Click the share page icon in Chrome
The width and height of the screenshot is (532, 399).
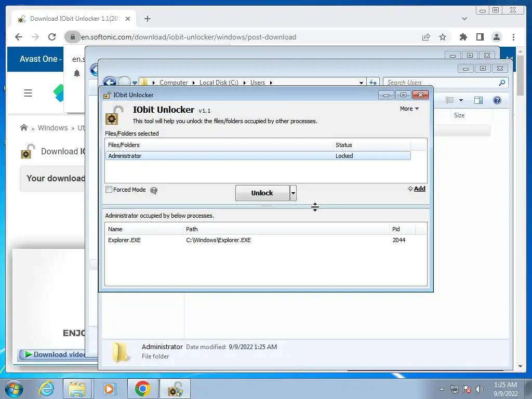[x=426, y=37]
